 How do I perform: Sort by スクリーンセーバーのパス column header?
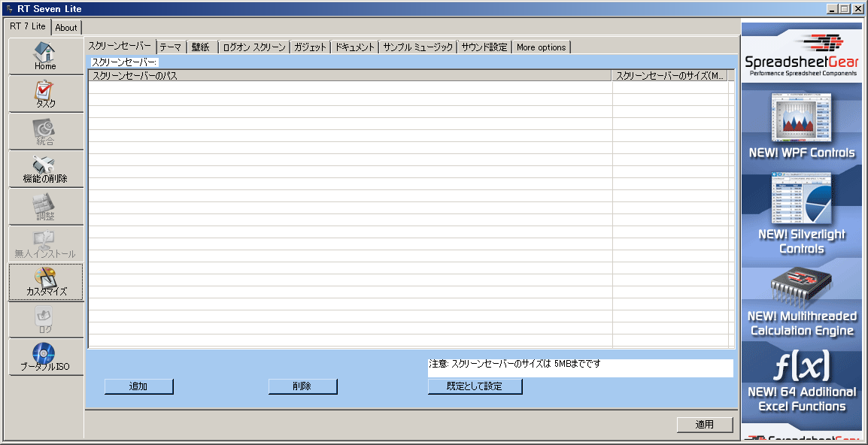pos(351,76)
